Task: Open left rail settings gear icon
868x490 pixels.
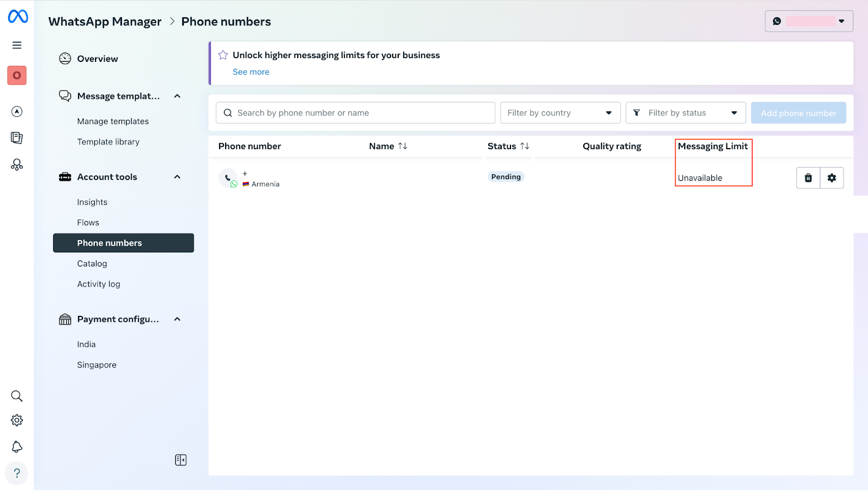Action: (17, 421)
